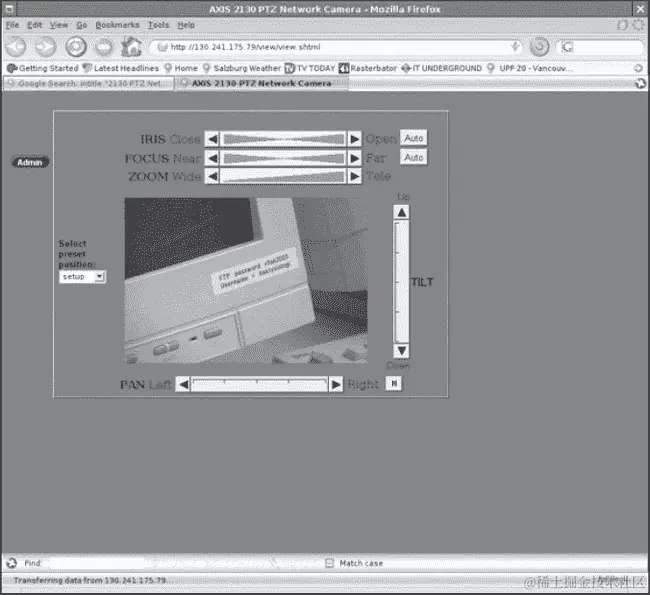650x595 pixels.
Task: Click the search engine G icon
Action: (x=567, y=47)
